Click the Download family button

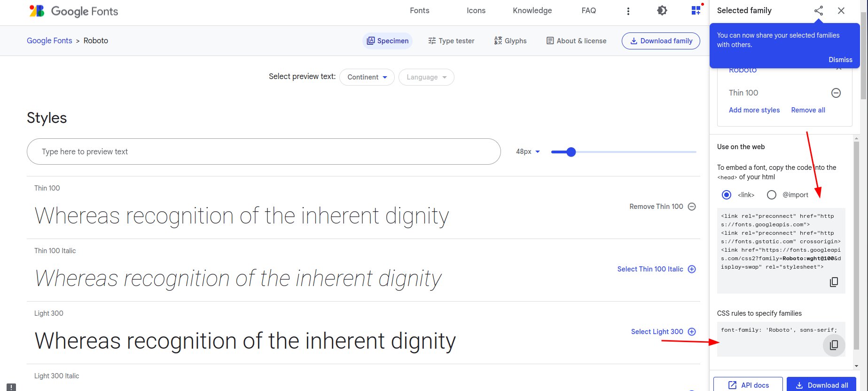661,41
